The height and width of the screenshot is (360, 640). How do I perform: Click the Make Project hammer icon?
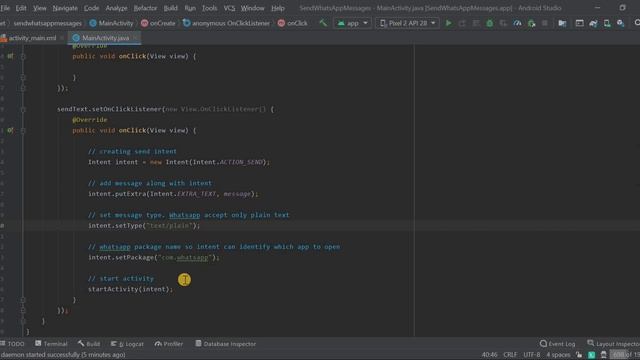[323, 23]
